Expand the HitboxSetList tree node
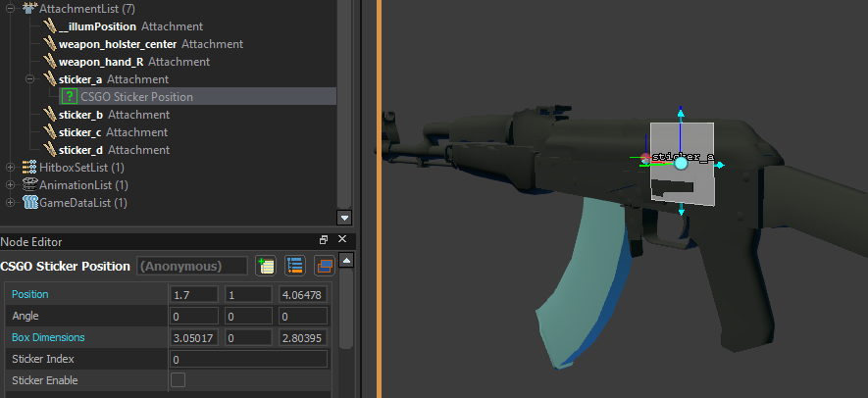Image resolution: width=868 pixels, height=398 pixels. [11, 168]
